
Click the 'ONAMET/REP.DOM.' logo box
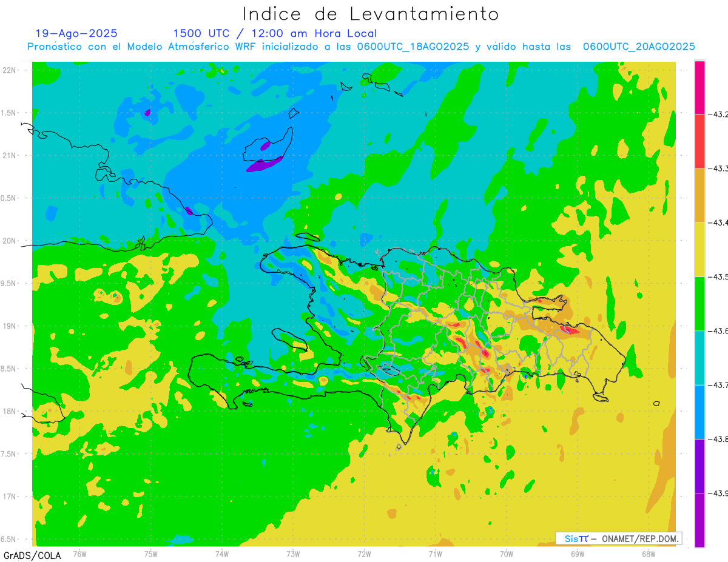619,538
